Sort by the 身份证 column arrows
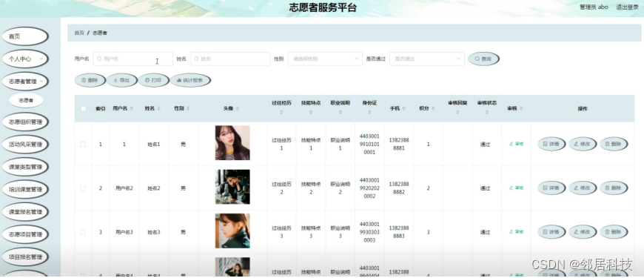 point(369,112)
